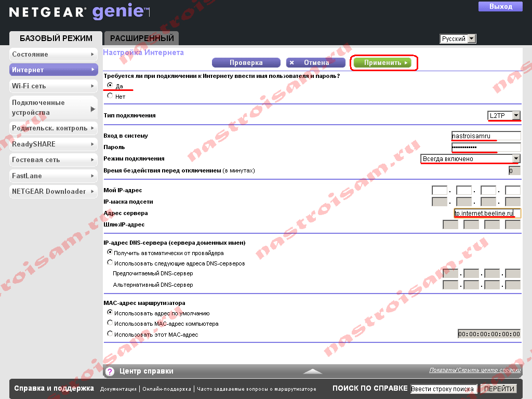Switch to the БАЗОВЫЙ РЕЖИМ tab
This screenshot has height=399, width=532.
coord(56,38)
